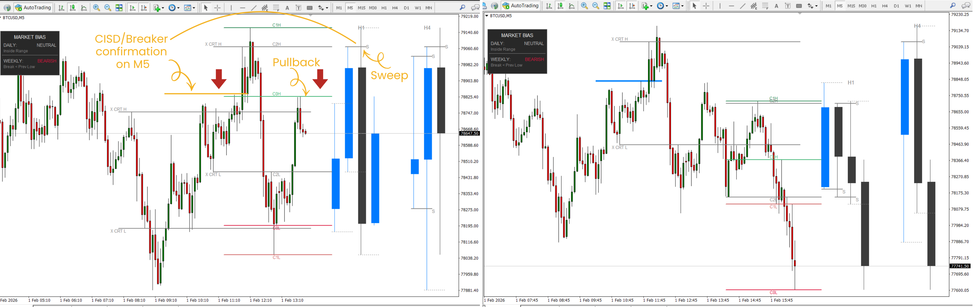This screenshot has width=980, height=307.
Task: Click zoom in icon on left toolbar
Action: [x=97, y=8]
